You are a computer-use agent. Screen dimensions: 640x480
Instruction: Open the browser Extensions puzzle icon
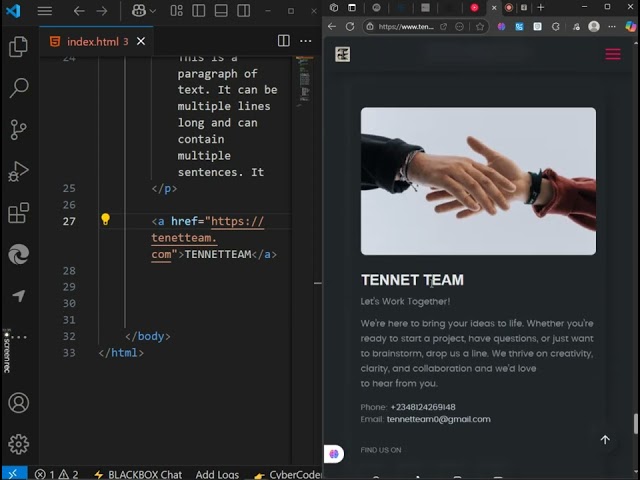pyautogui.click(x=556, y=27)
